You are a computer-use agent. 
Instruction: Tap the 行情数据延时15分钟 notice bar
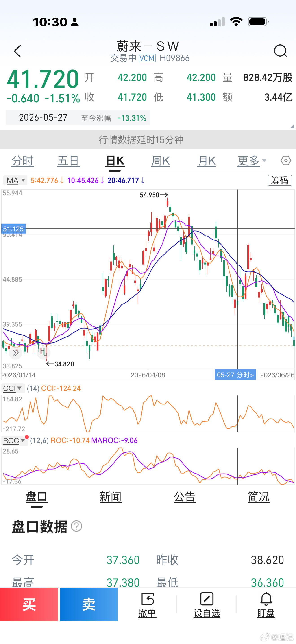[148, 139]
